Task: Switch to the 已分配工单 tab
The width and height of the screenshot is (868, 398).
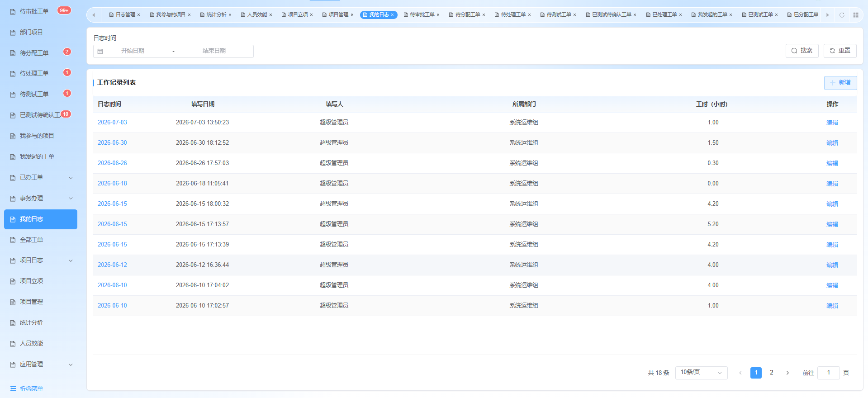Action: pos(803,15)
